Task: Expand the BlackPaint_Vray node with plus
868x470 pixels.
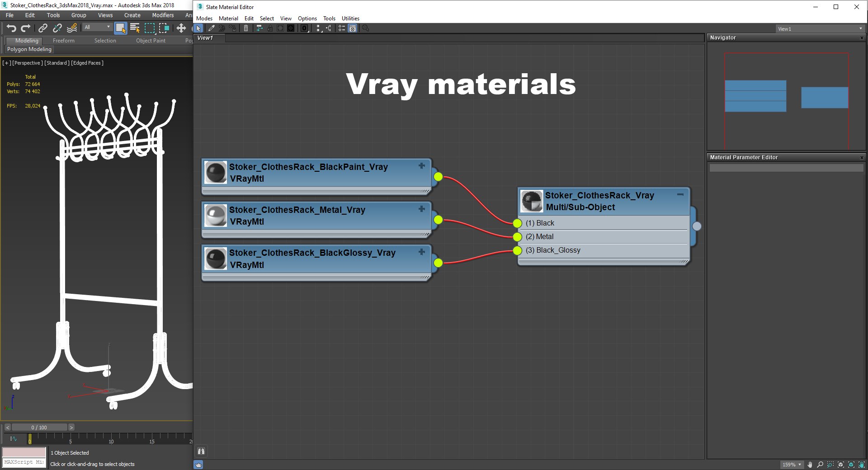Action: 422,166
